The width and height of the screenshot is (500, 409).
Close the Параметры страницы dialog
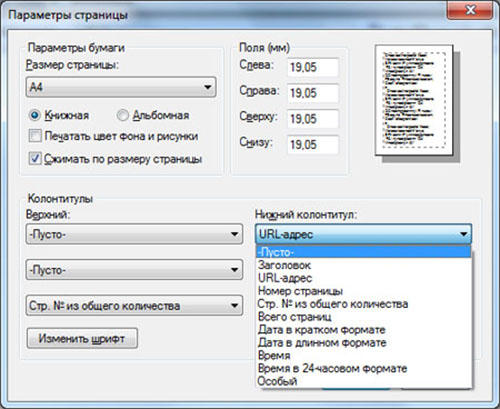click(470, 11)
